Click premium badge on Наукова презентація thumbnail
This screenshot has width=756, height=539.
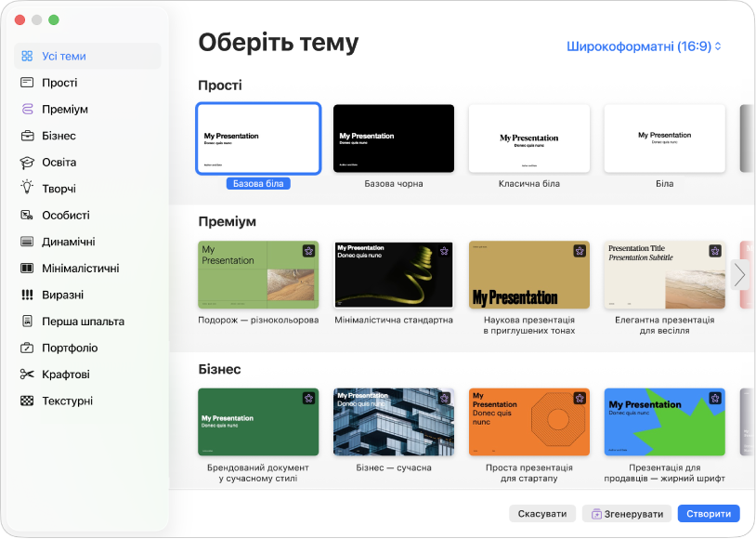tap(580, 251)
